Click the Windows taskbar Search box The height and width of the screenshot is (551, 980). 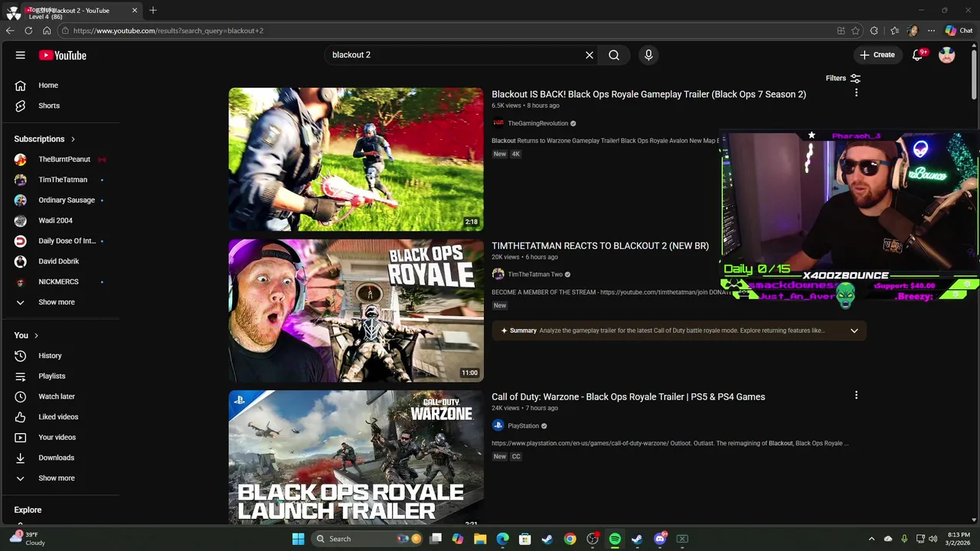367,539
